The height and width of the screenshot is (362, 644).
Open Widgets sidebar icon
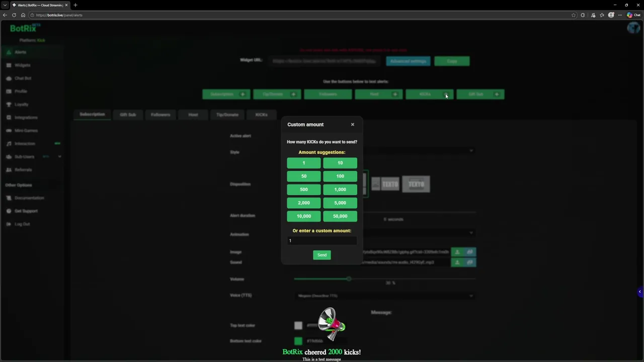pos(9,65)
